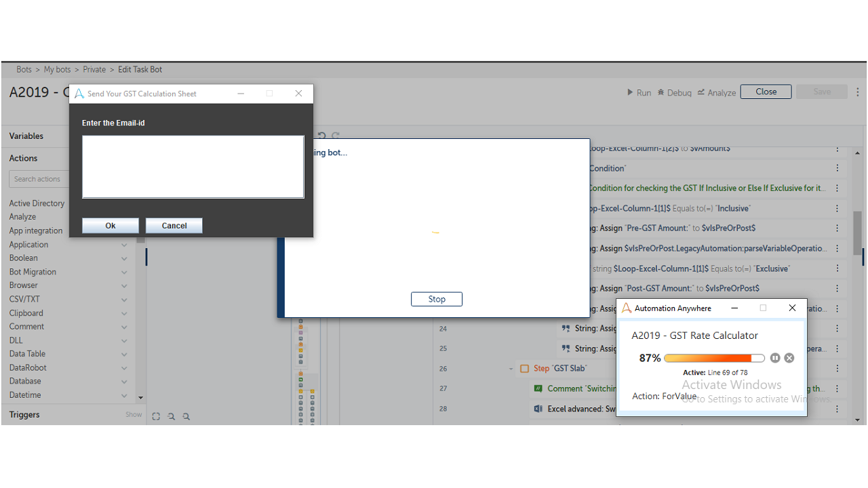868x488 pixels.
Task: Expand the Bot Migration actions category
Action: click(124, 272)
